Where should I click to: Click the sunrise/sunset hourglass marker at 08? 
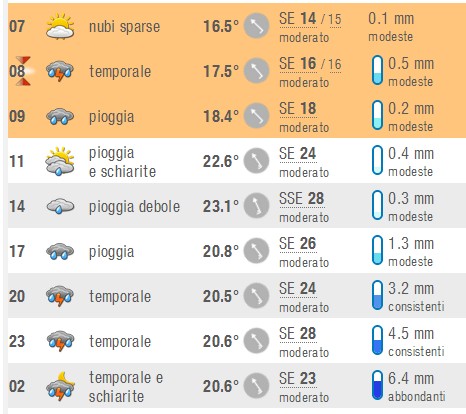tap(23, 71)
